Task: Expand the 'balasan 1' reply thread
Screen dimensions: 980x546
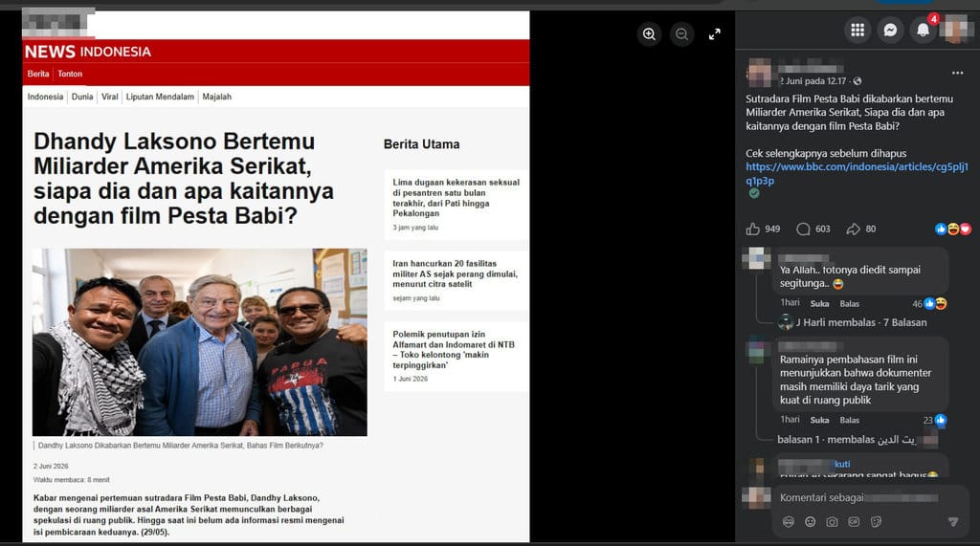Action: pyautogui.click(x=846, y=440)
